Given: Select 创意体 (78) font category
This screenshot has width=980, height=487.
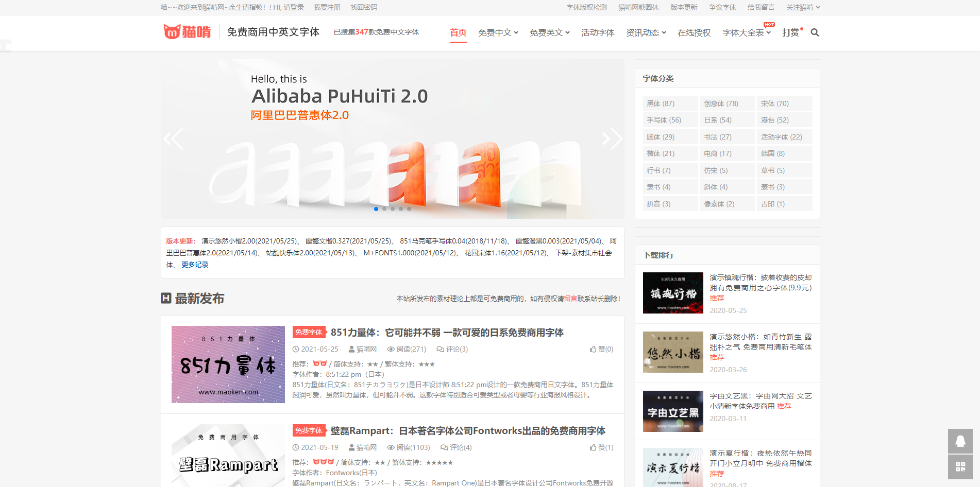Looking at the screenshot, I should point(728,103).
